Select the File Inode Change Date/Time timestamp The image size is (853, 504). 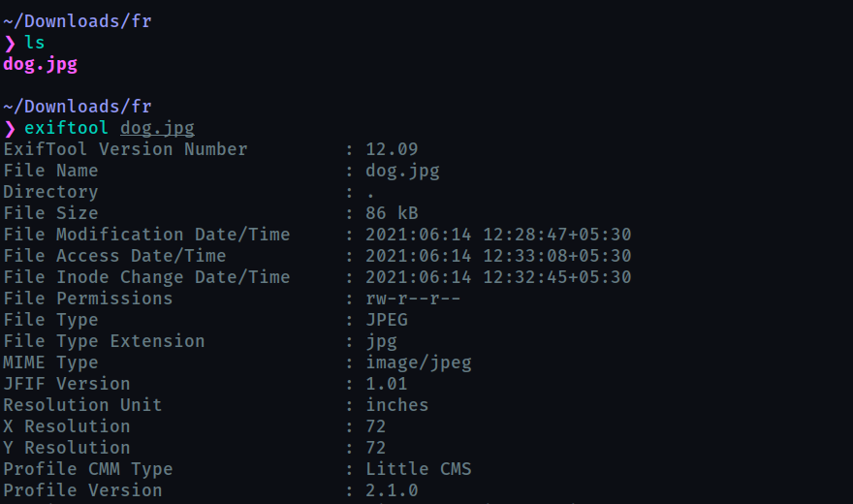tap(498, 277)
